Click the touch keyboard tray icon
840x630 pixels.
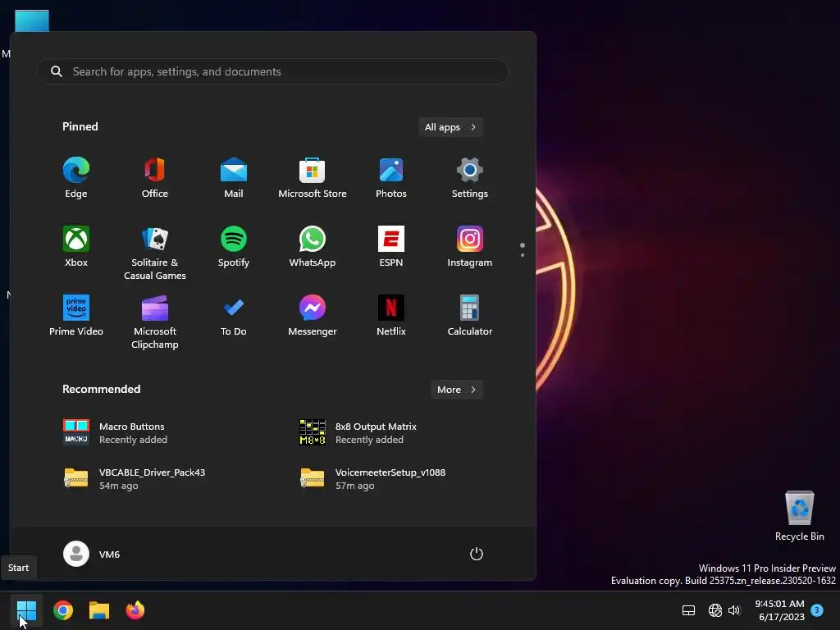click(x=688, y=610)
